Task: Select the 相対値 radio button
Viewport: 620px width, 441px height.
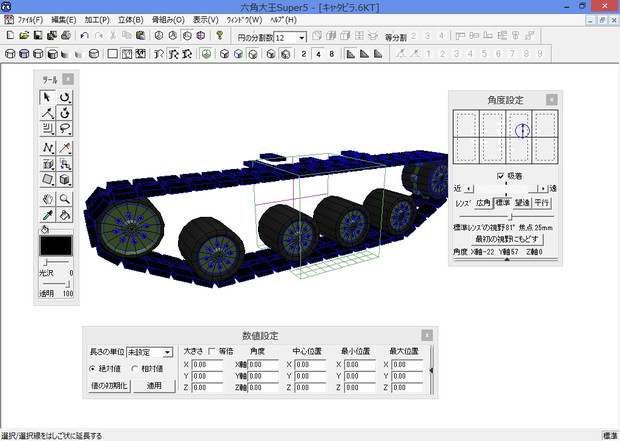Action: [134, 369]
